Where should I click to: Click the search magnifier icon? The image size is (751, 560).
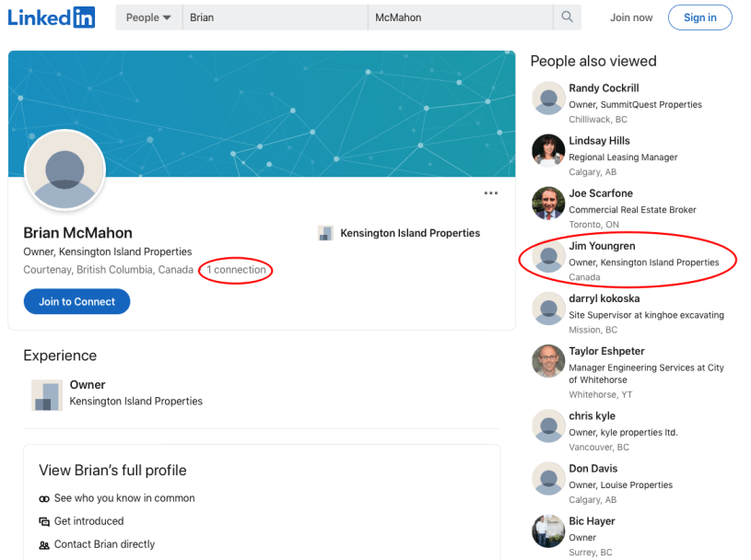point(567,17)
